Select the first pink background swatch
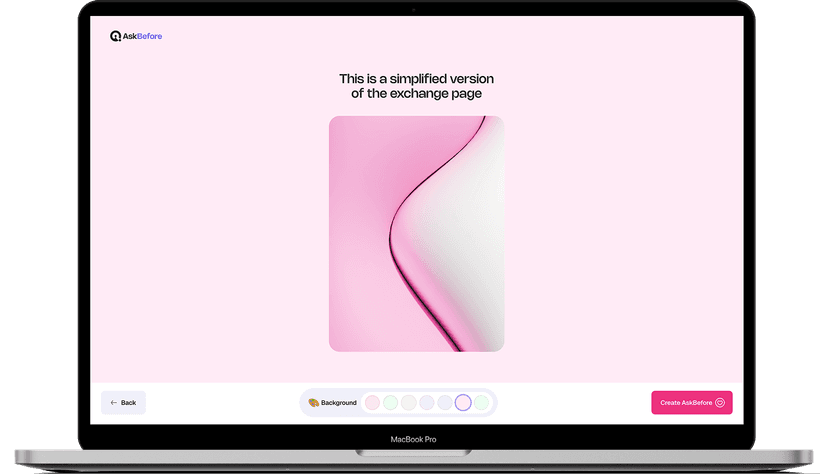The image size is (828, 475). point(372,403)
